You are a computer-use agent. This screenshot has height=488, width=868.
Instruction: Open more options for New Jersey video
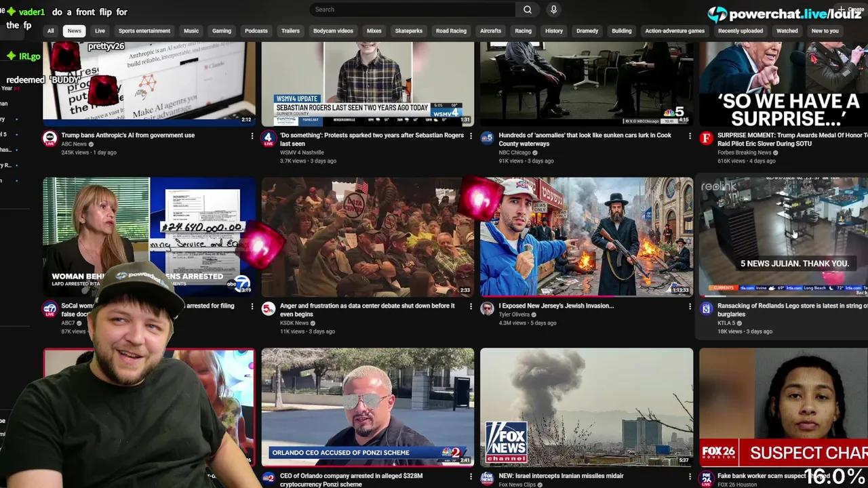(x=690, y=306)
